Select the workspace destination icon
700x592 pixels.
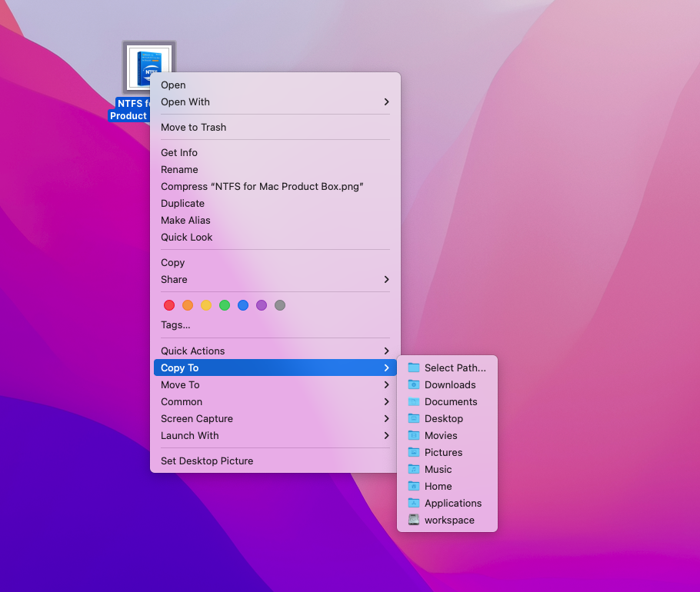click(414, 520)
